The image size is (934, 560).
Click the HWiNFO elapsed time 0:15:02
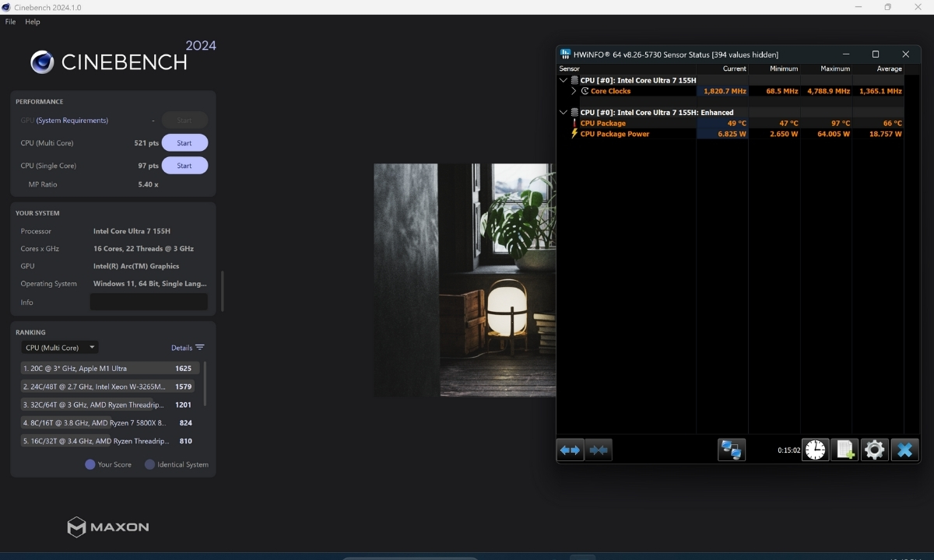(788, 450)
